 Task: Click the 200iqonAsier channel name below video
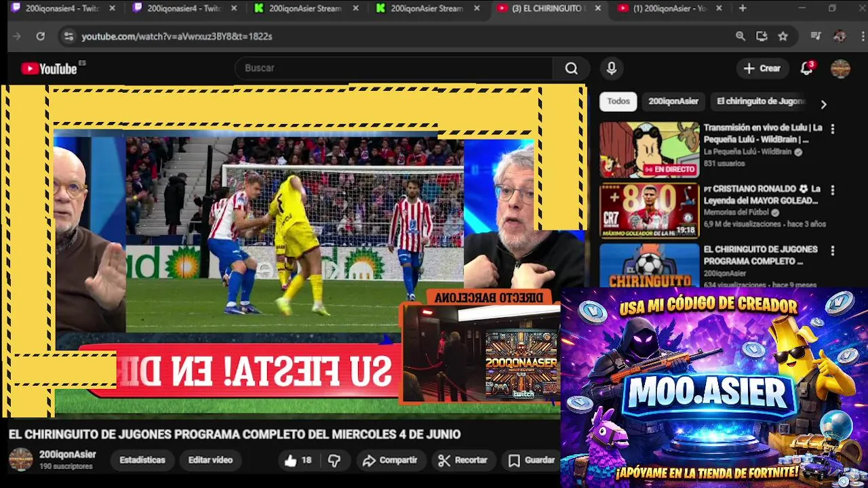click(67, 455)
